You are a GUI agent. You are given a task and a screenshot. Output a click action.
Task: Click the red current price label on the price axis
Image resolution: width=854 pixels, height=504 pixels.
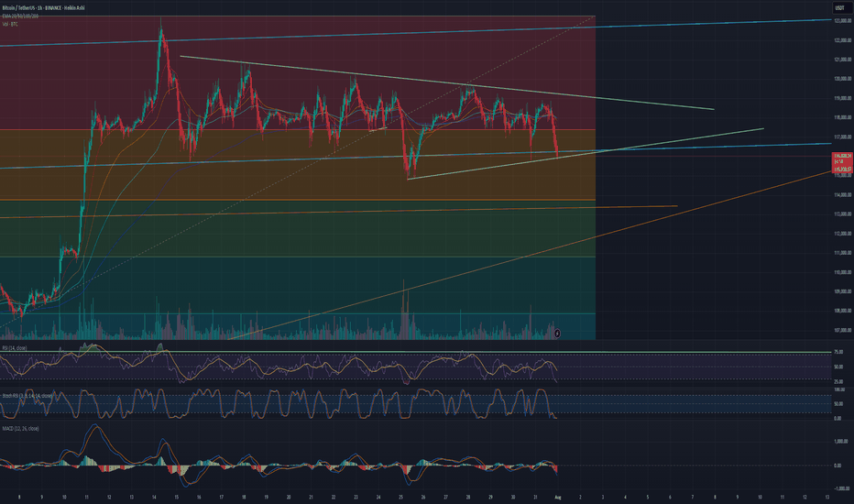843,161
